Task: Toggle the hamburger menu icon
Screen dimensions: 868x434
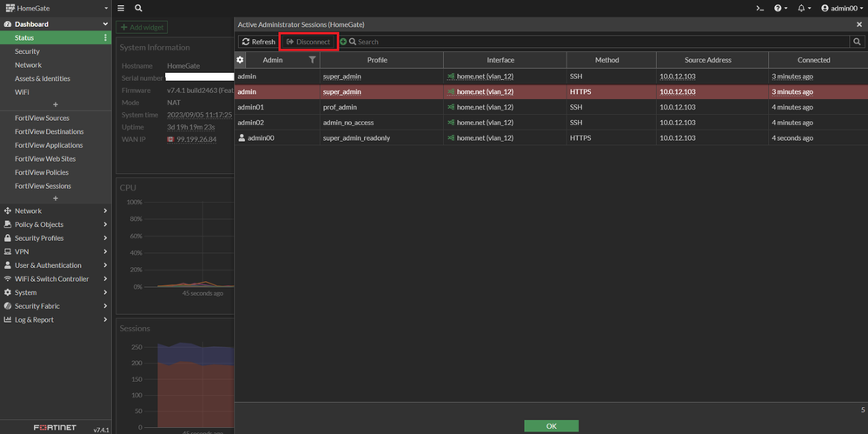Action: tap(122, 9)
